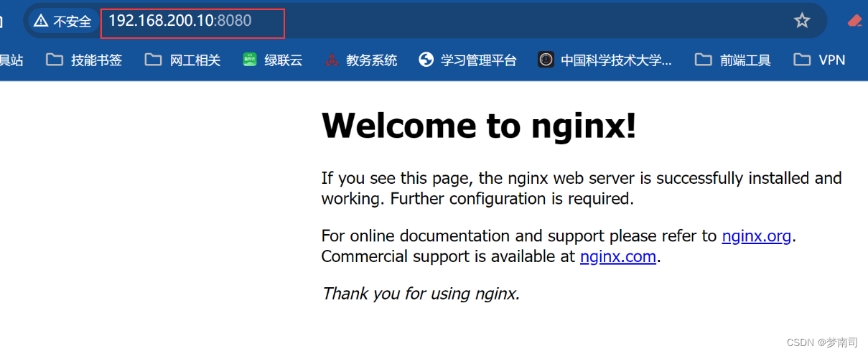Click the bookmark star icon
The width and height of the screenshot is (868, 354).
[x=802, y=21]
